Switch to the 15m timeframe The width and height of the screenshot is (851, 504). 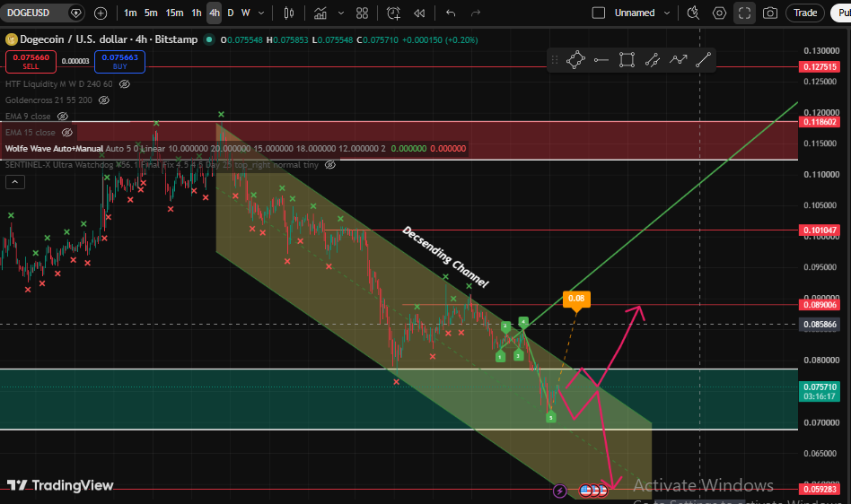pyautogui.click(x=174, y=13)
